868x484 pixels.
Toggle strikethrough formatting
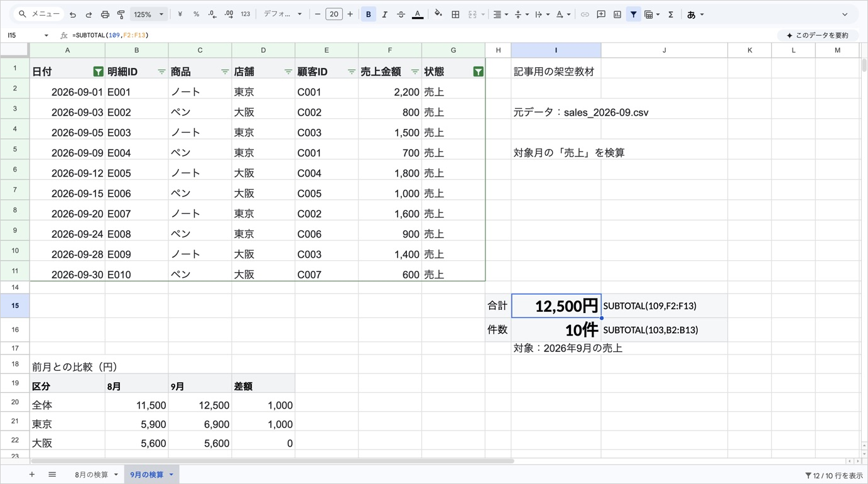click(401, 14)
